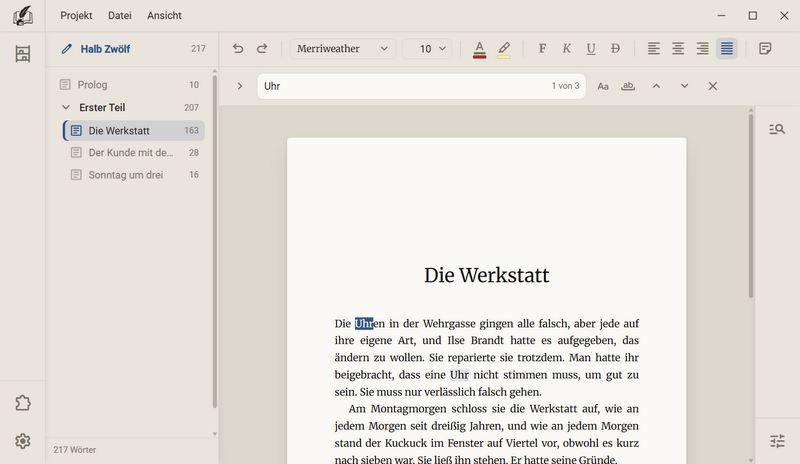The height and width of the screenshot is (464, 800).
Task: Jump to previous search match
Action: [x=656, y=86]
